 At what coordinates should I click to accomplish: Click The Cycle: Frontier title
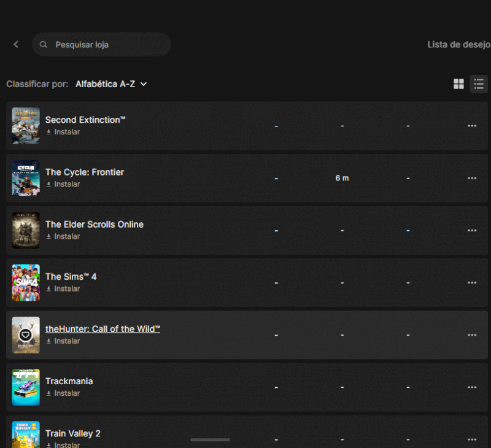tap(85, 172)
